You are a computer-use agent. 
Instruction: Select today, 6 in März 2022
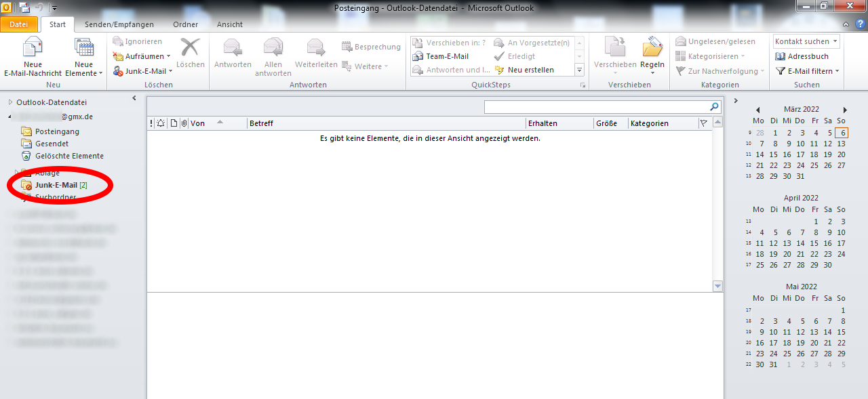tap(841, 133)
